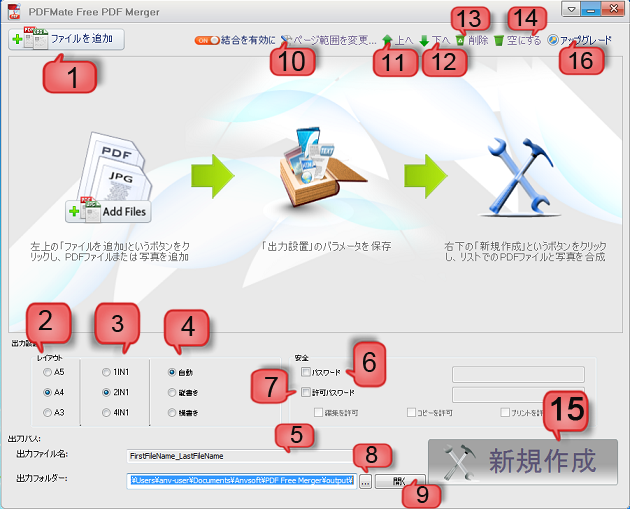
Task: Select the A3 layout radio button
Action: pyautogui.click(x=47, y=412)
